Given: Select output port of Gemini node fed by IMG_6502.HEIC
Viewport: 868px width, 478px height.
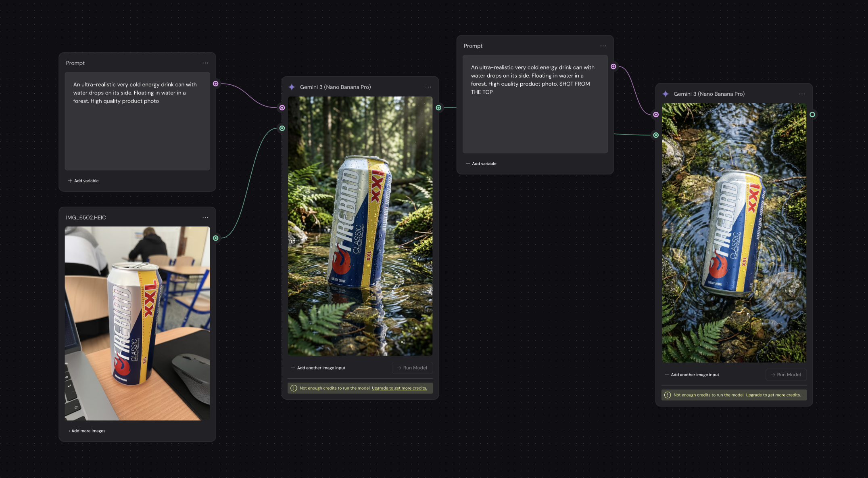Looking at the screenshot, I should (x=438, y=108).
